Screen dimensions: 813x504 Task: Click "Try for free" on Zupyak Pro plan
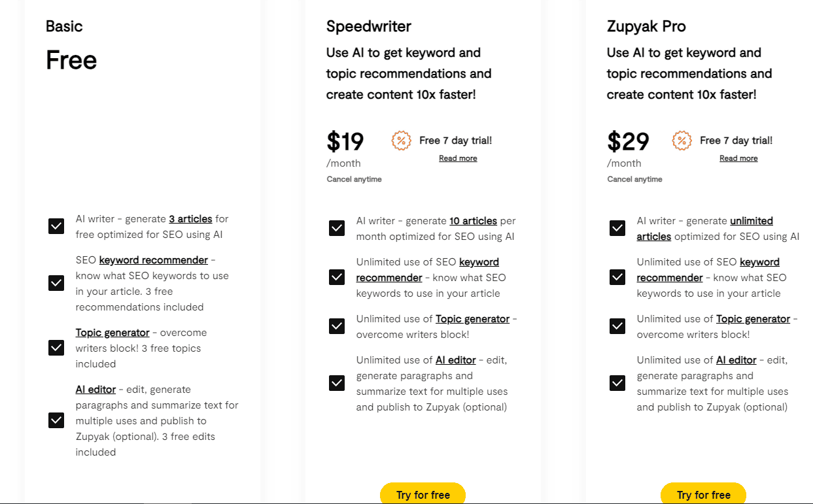[703, 494]
